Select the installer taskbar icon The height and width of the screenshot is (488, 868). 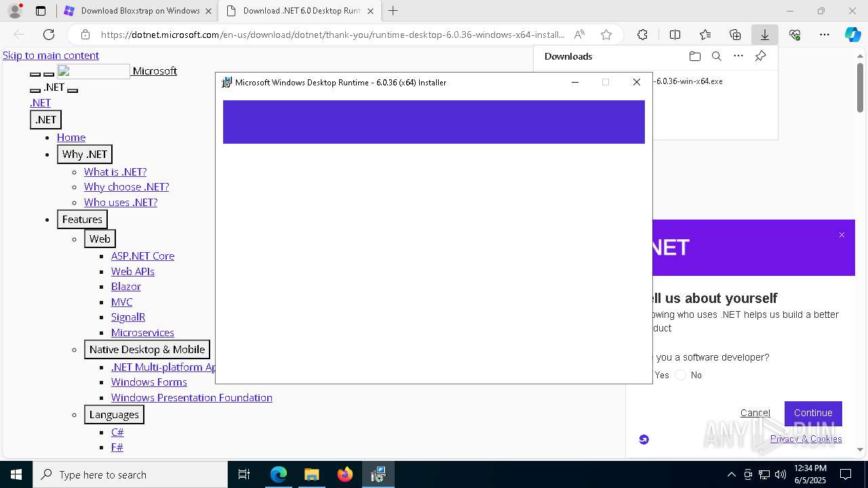378,474
